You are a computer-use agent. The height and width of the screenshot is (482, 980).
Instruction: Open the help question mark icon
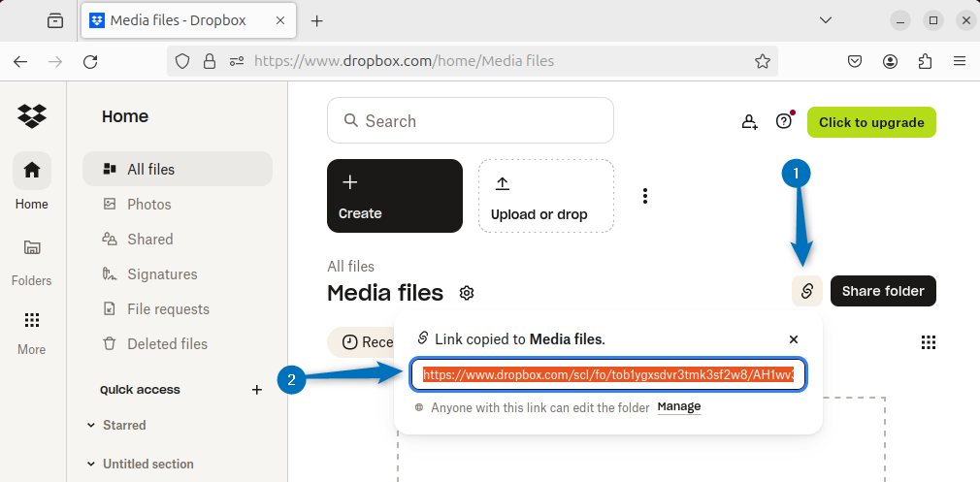784,121
